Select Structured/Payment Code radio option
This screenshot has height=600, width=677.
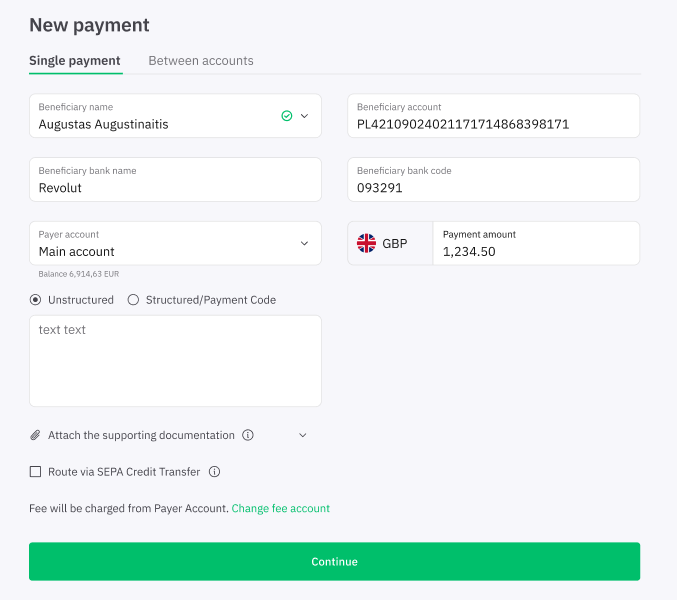[133, 300]
